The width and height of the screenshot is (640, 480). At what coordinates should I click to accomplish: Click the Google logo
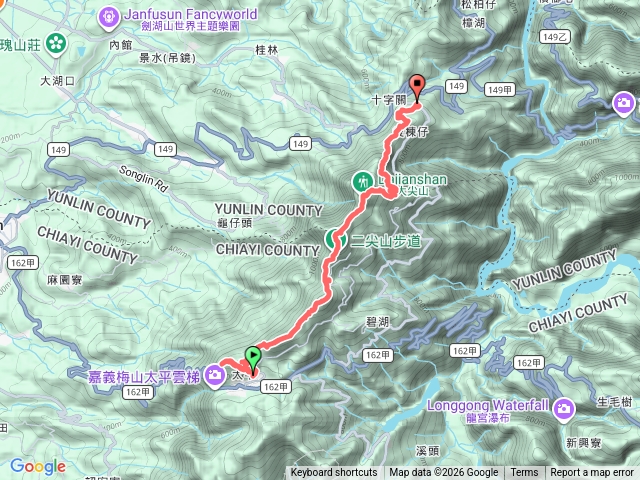pos(38,467)
